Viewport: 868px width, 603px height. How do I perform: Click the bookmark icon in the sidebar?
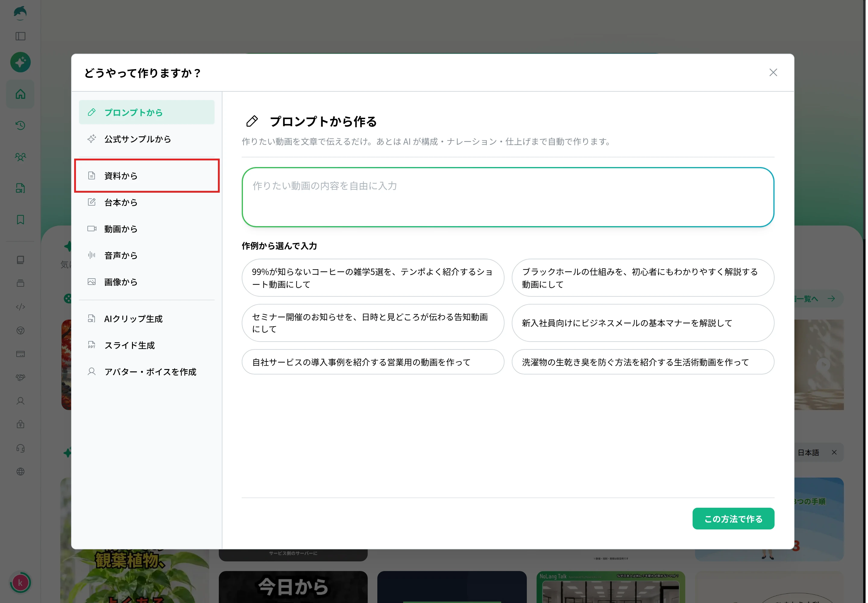pyautogui.click(x=20, y=219)
